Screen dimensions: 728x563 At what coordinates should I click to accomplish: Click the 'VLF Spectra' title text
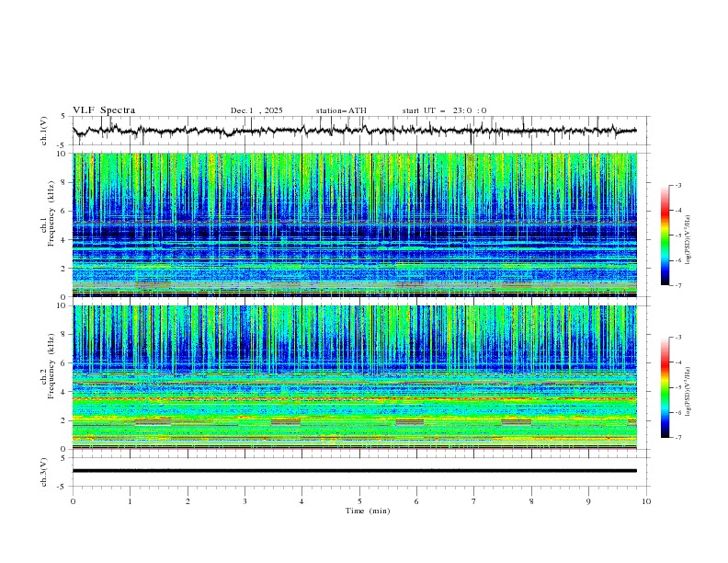tap(104, 110)
